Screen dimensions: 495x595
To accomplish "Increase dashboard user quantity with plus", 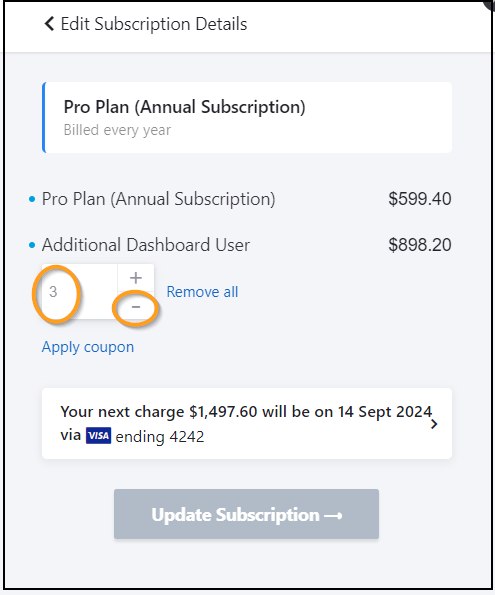I will pos(136,278).
